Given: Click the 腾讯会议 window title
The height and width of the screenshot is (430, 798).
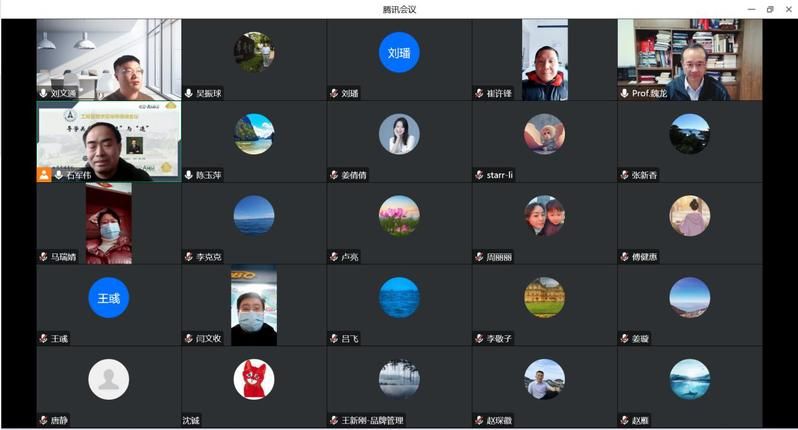Looking at the screenshot, I should click(x=400, y=9).
